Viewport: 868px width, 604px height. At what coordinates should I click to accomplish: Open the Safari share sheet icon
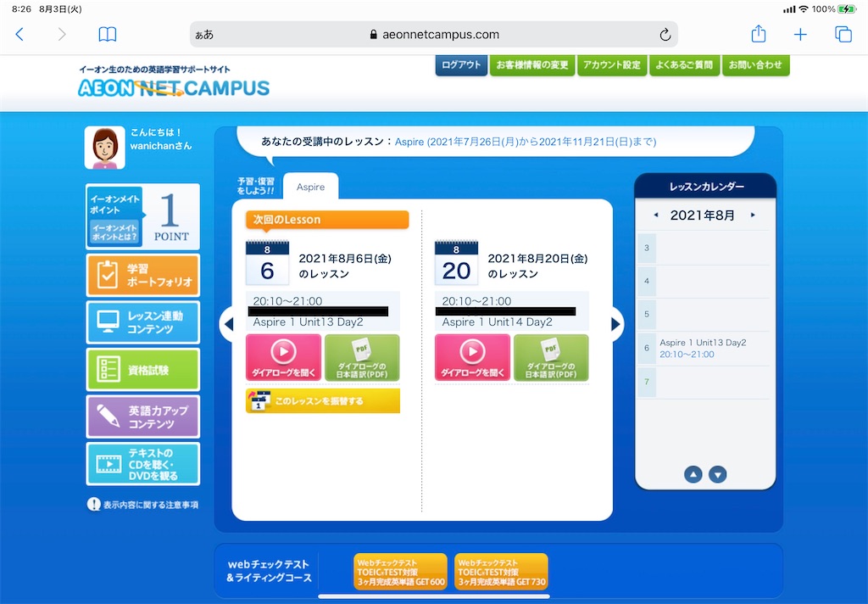point(759,34)
